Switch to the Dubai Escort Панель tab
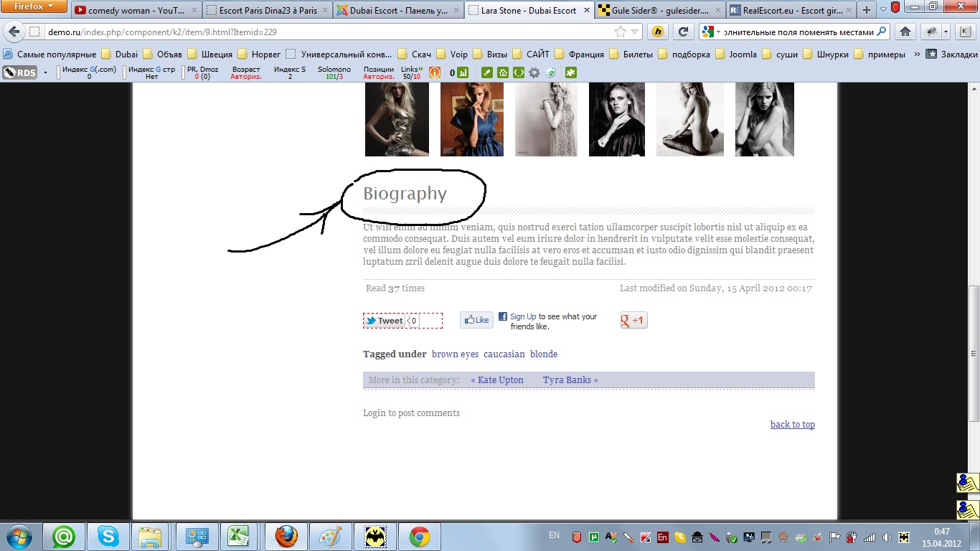Image resolution: width=980 pixels, height=551 pixels. point(398,11)
